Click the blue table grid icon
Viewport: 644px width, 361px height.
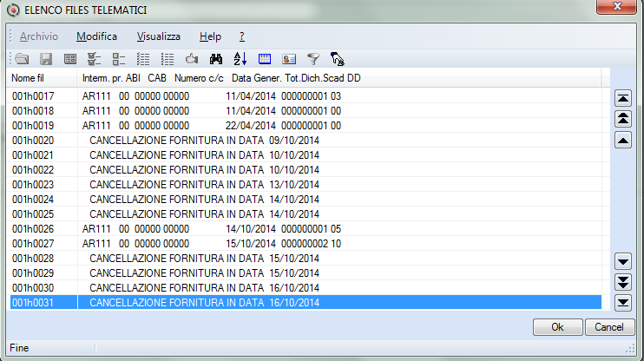click(265, 59)
